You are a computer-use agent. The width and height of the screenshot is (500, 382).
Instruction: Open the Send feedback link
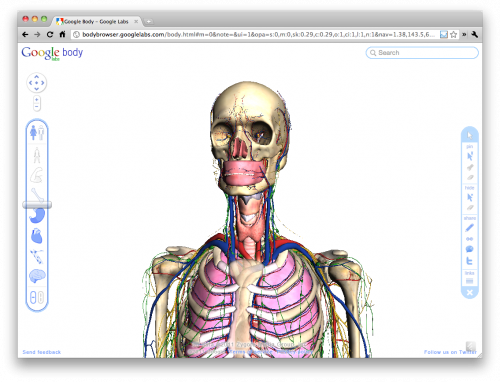pyautogui.click(x=42, y=352)
